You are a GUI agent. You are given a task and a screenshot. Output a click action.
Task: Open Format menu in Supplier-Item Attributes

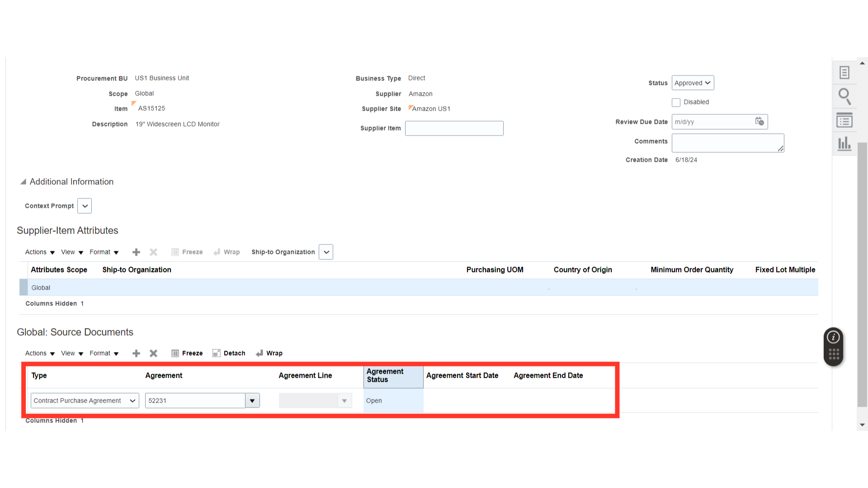tap(104, 252)
